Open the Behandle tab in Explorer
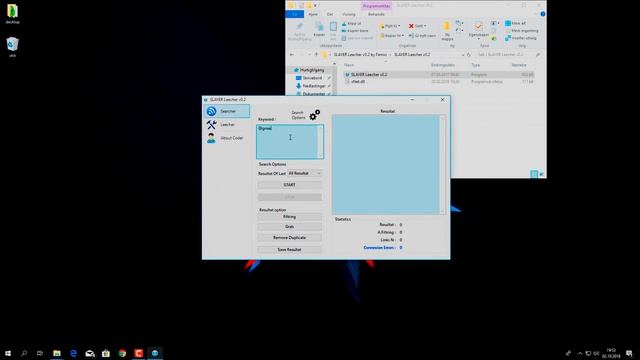This screenshot has width=640, height=360. point(376,14)
